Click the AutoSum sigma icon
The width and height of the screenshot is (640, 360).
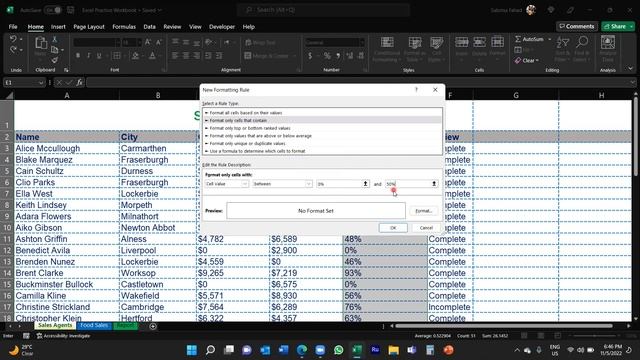point(518,39)
